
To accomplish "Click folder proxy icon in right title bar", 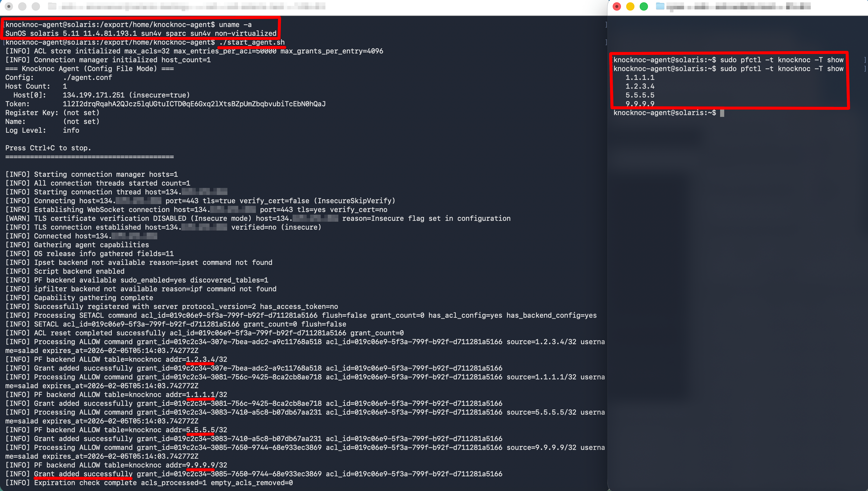I will 660,6.
